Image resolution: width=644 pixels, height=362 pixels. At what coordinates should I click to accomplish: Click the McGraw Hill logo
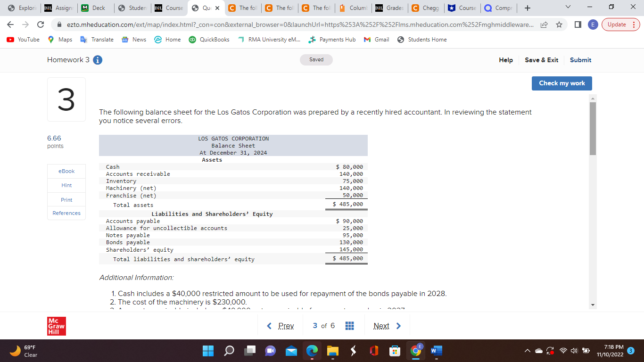(x=57, y=326)
